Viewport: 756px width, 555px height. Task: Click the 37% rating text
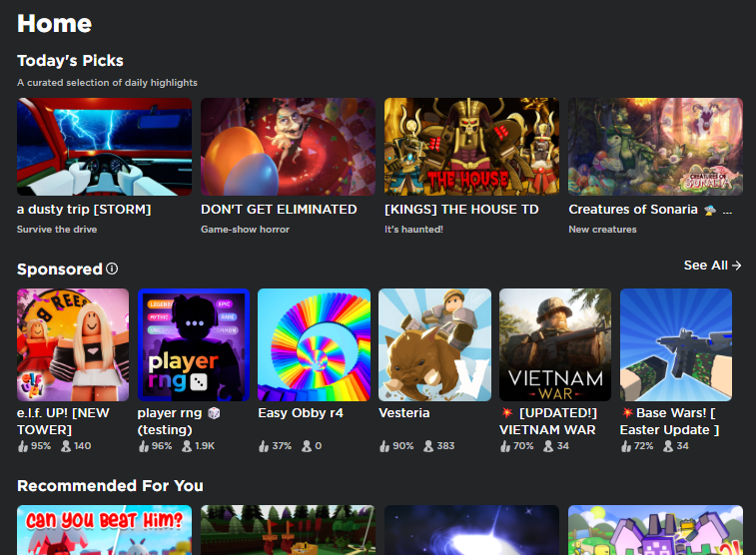[282, 446]
